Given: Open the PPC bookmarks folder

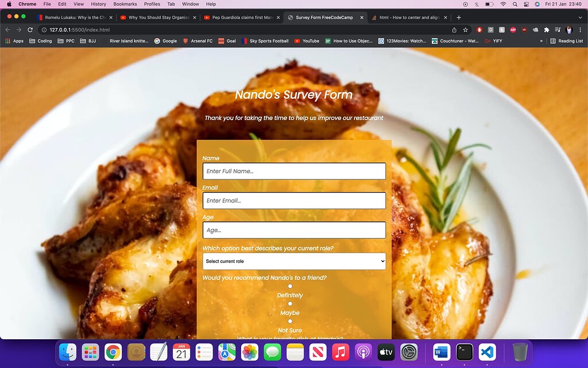Looking at the screenshot, I should coord(66,41).
